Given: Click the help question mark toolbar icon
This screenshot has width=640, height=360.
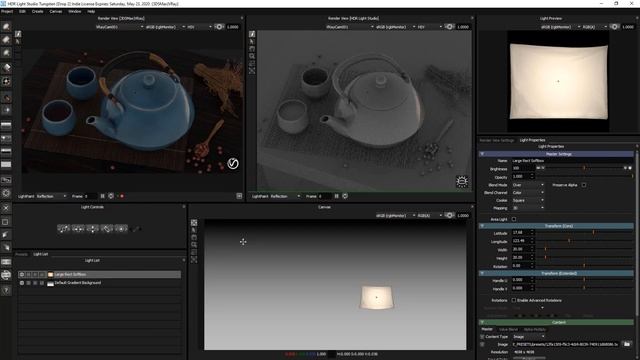Looking at the screenshot, I should 6,290.
